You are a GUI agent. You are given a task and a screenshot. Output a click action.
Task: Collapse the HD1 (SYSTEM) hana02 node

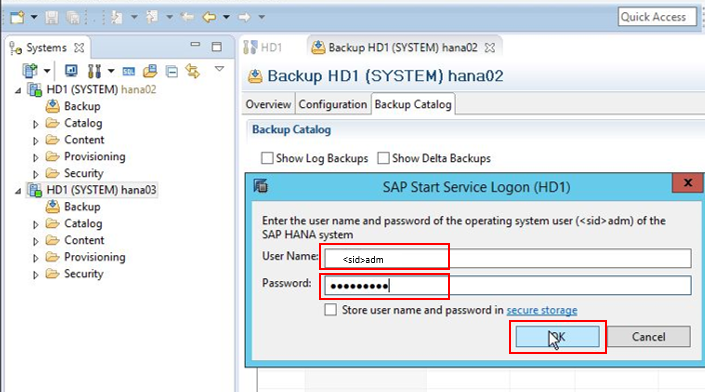click(18, 90)
